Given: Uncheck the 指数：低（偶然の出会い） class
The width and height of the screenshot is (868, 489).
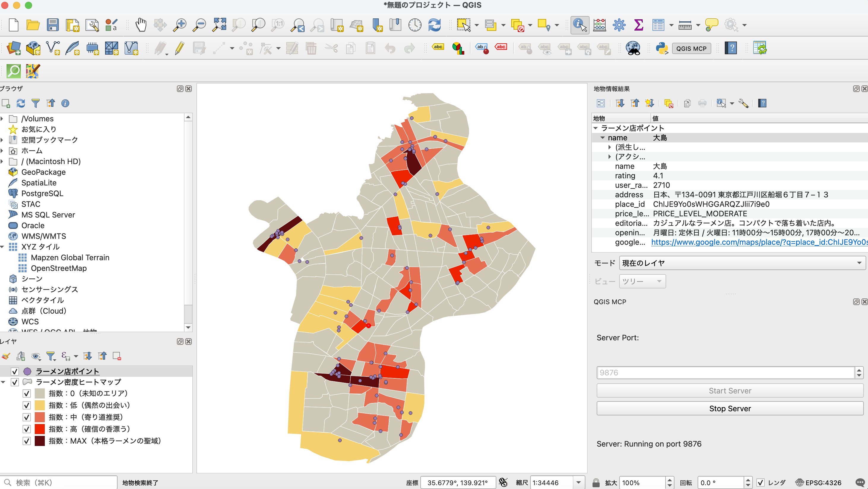Looking at the screenshot, I should pyautogui.click(x=27, y=405).
